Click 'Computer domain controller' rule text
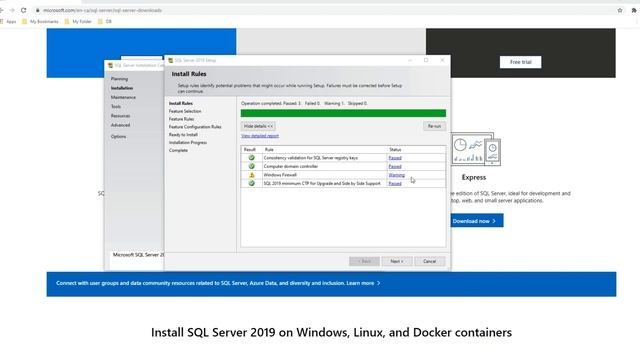 [291, 167]
